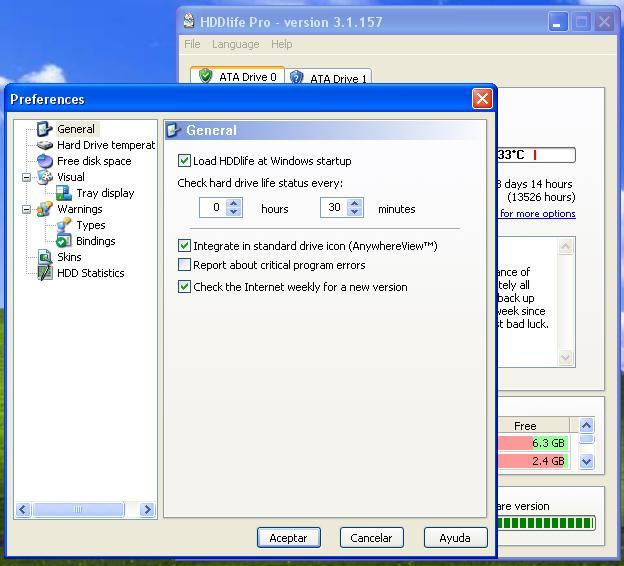
Task: Decrease the hours spinner value
Action: click(234, 212)
